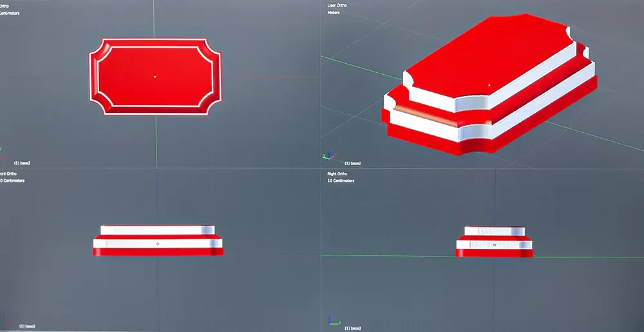Click the axis gizmo in Right Ortho viewport

pyautogui.click(x=334, y=320)
